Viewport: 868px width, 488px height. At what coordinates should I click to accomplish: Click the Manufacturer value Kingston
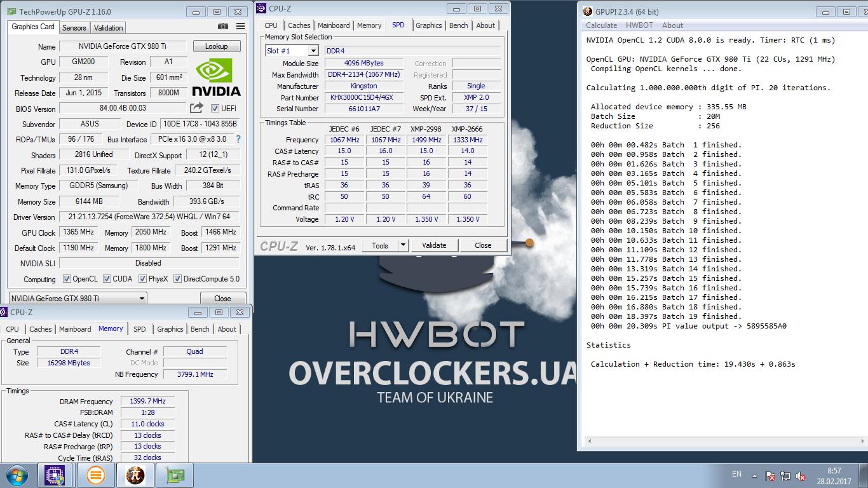(x=363, y=86)
